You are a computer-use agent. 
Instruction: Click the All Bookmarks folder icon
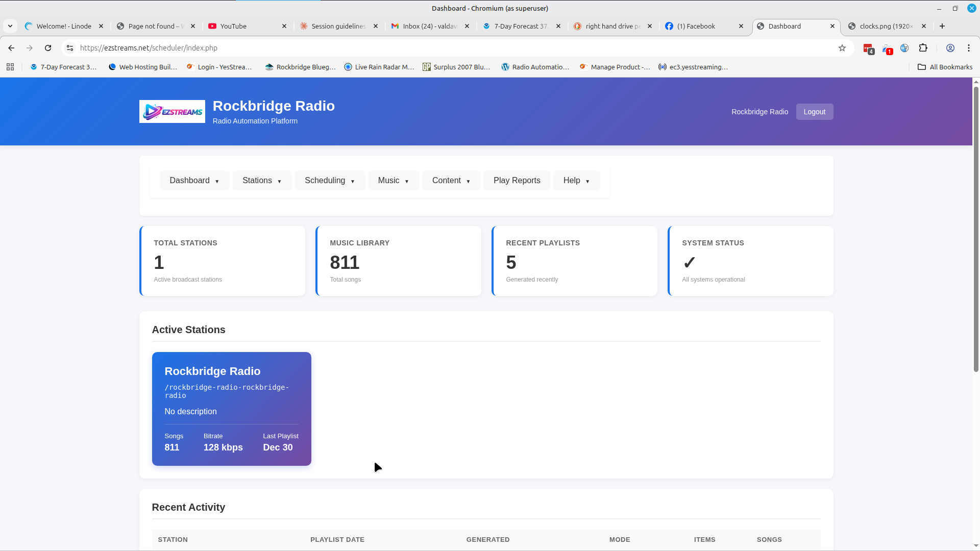tap(922, 67)
